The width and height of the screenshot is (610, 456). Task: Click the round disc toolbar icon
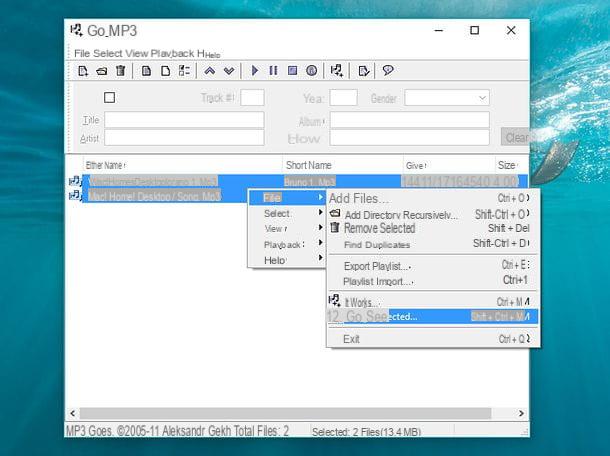(x=312, y=71)
